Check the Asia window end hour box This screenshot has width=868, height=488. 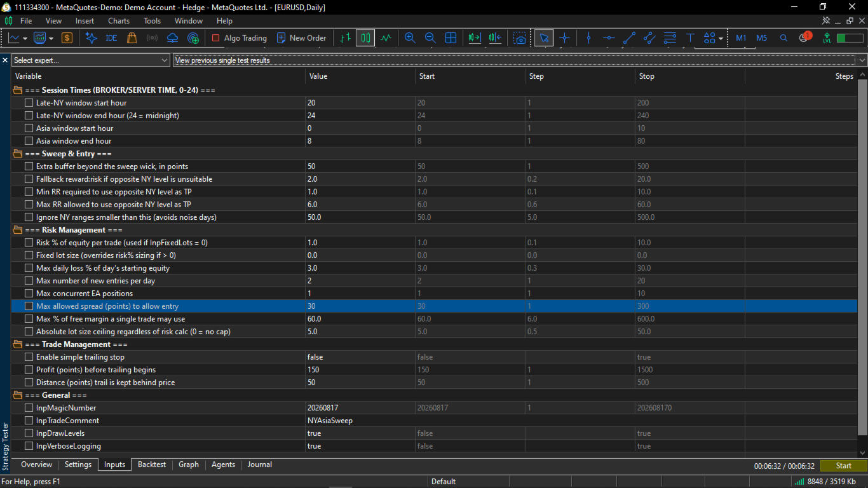click(29, 141)
